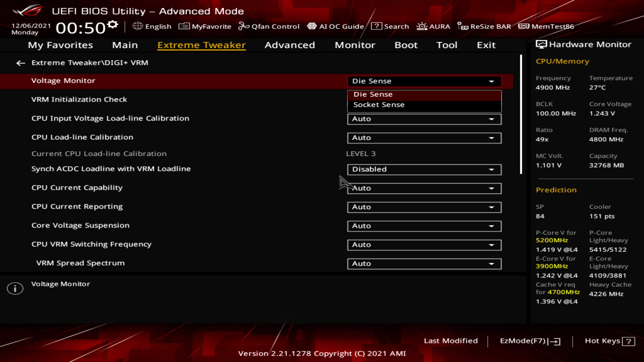Screen dimensions: 644x362
Task: Switch to the Advanced tab
Action: [289, 45]
